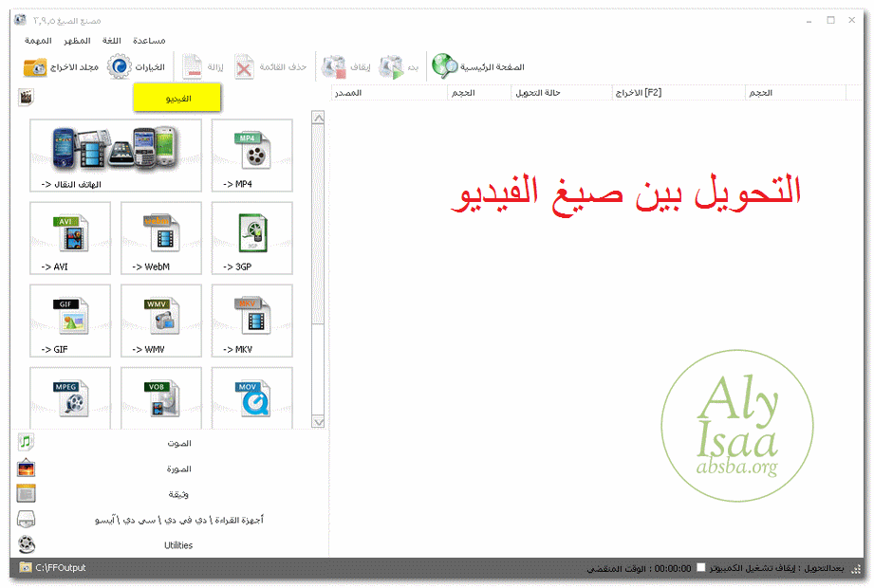Click the الصفحة الرئيسية (Home page) button
Screen dimensions: 874x588
coord(478,67)
